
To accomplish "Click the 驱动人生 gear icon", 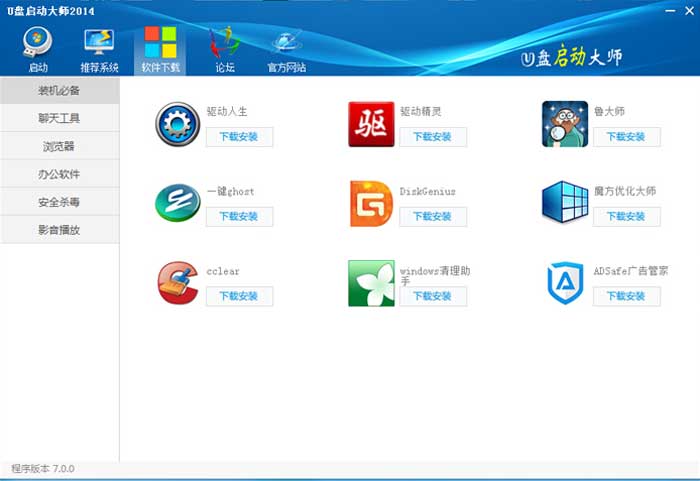I will [178, 124].
